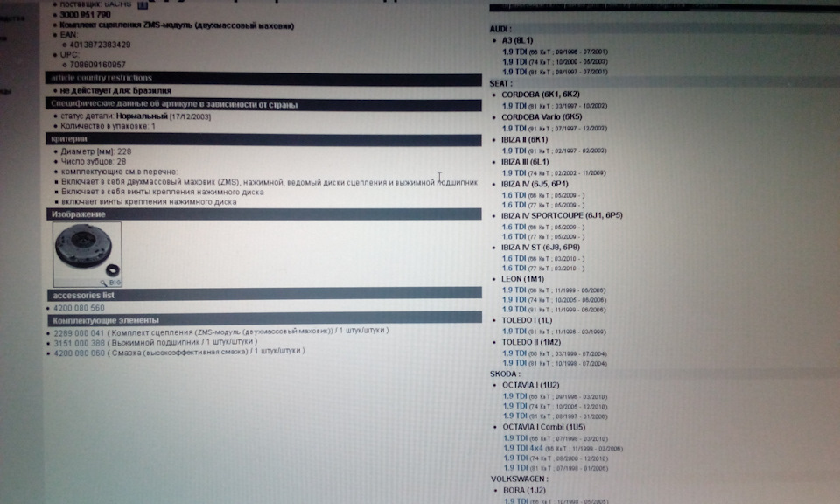Click the 'критерии' section header
The width and height of the screenshot is (840, 504).
tap(263, 139)
